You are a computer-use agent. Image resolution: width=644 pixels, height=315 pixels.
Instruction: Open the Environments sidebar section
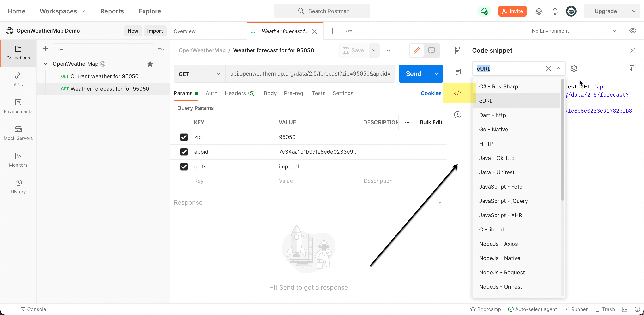(18, 106)
